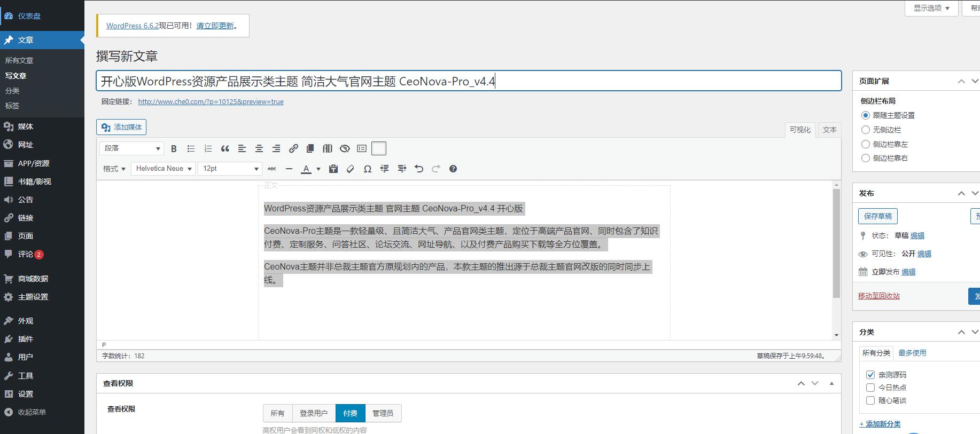Select the 最多使用 categories tab
Screen dimensions: 980x434
(912, 353)
